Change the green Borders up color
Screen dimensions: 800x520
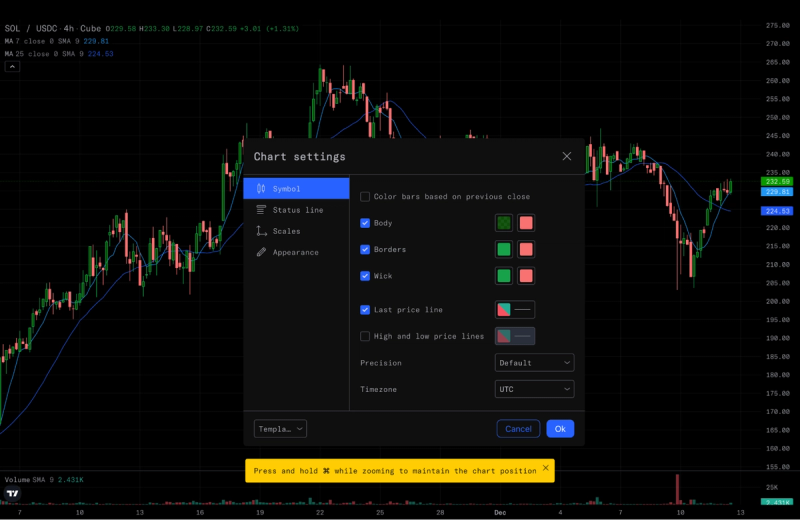click(x=504, y=250)
